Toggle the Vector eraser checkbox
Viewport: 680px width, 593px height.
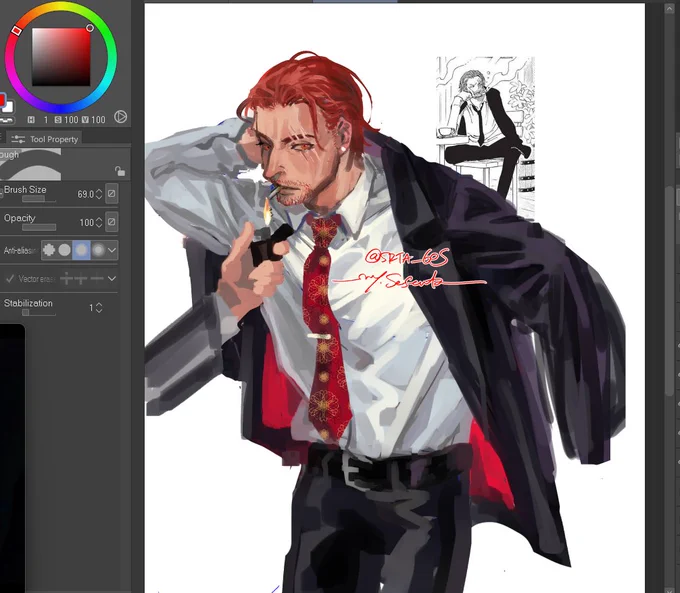click(10, 278)
